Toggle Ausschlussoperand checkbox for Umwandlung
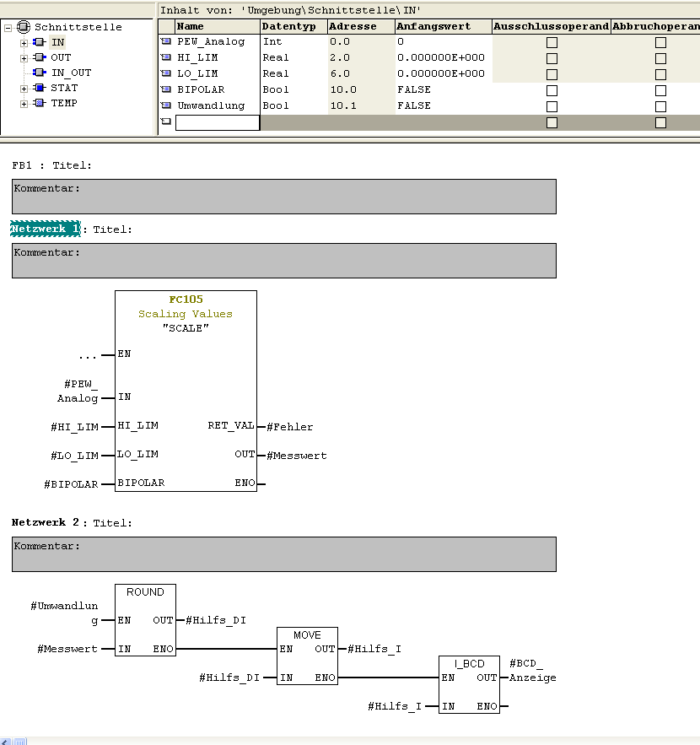The height and width of the screenshot is (745, 700). click(552, 106)
